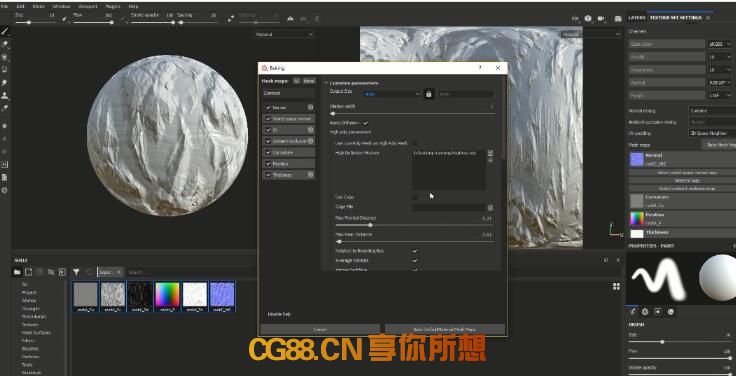
Task: Open the Material dropdown above 3D viewport
Action: click(x=284, y=34)
